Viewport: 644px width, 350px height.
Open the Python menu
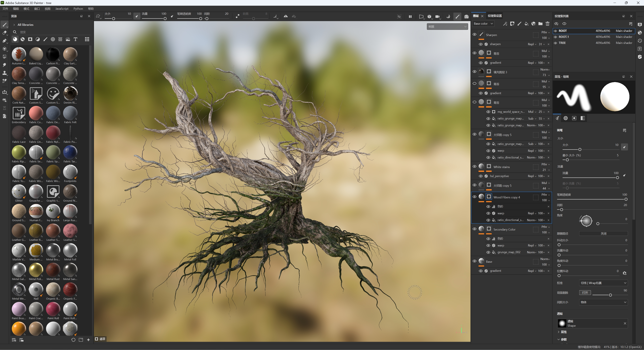click(x=78, y=9)
